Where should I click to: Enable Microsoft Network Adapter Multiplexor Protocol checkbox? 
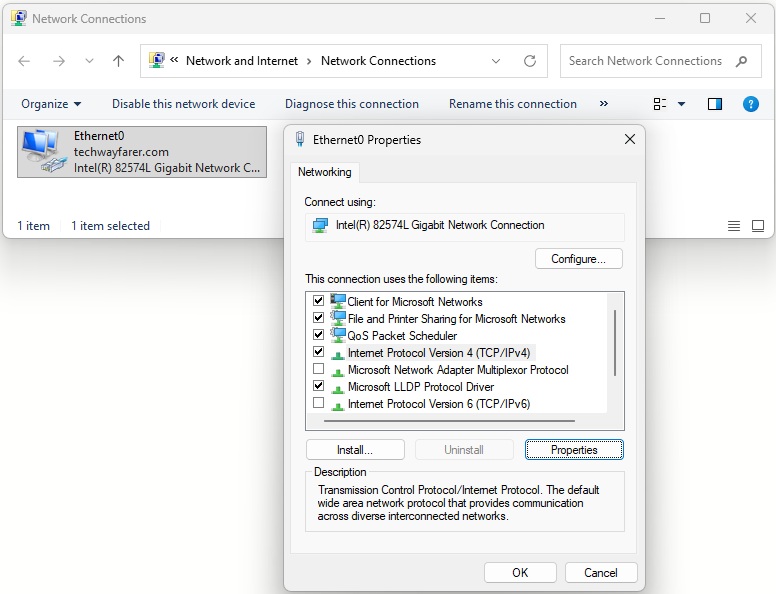pos(319,369)
